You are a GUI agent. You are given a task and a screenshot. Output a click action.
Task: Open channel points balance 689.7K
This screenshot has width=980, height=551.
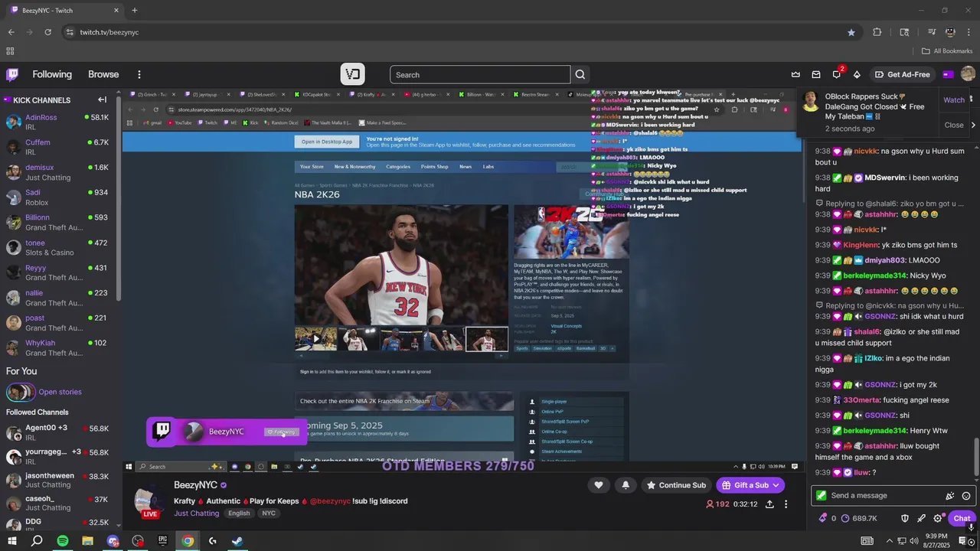858,518
